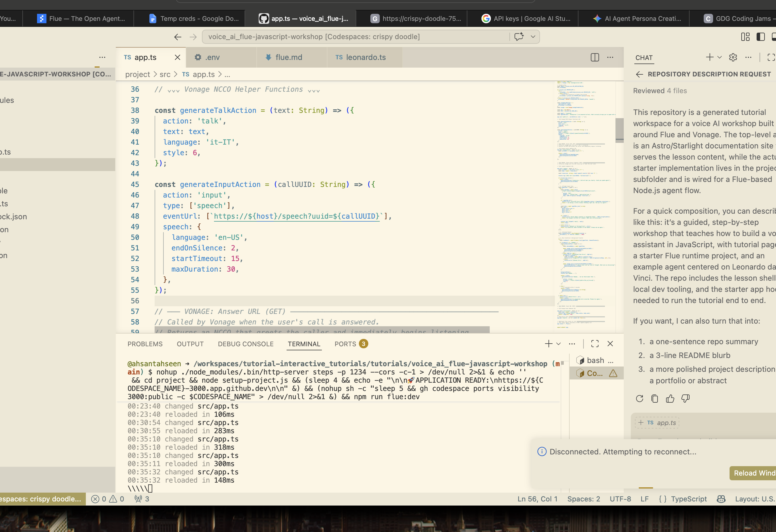Retry the chat response
Image resolution: width=776 pixels, height=532 pixels.
click(639, 399)
